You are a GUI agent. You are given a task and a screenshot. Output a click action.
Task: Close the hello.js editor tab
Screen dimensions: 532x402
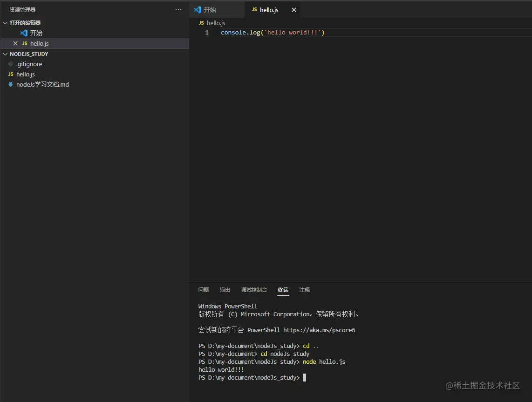[294, 10]
